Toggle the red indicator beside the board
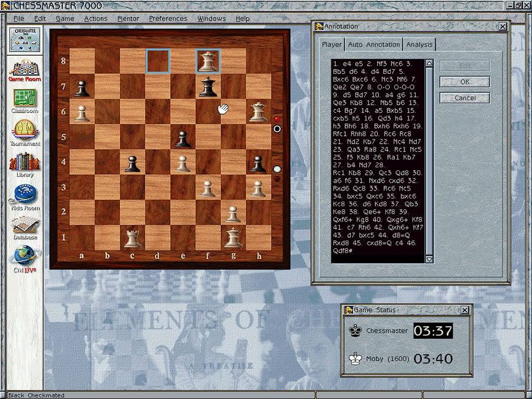This screenshot has height=399, width=532. (x=276, y=120)
